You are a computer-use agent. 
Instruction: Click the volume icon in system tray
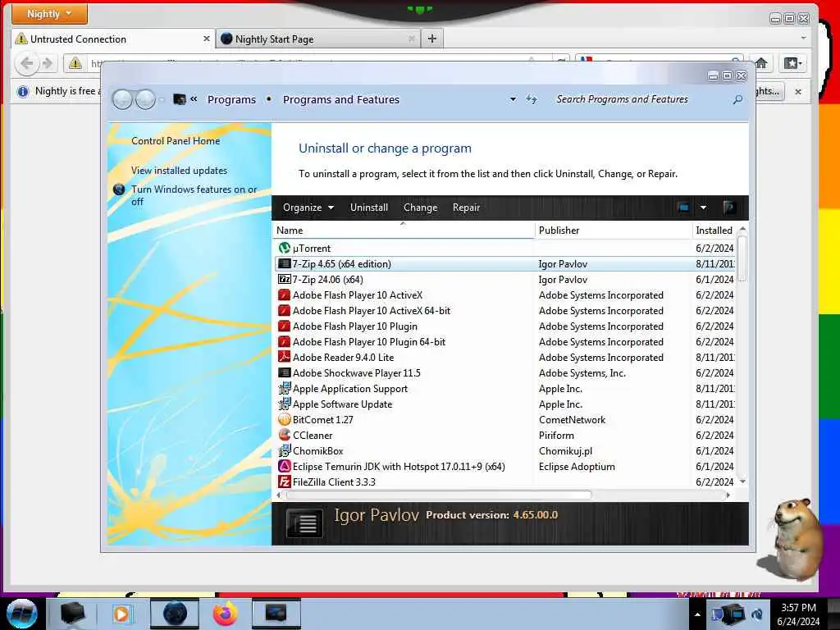coord(757,614)
